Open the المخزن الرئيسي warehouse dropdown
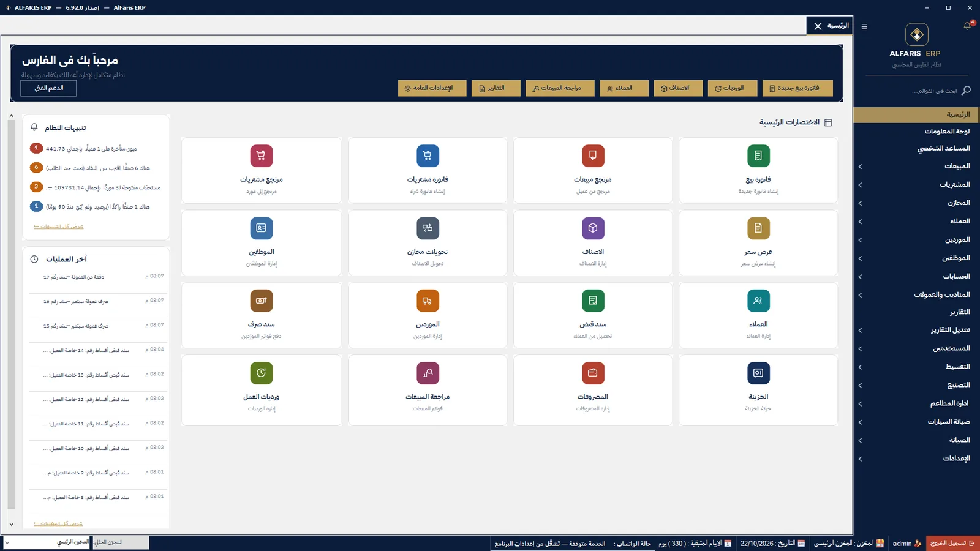 tap(47, 542)
